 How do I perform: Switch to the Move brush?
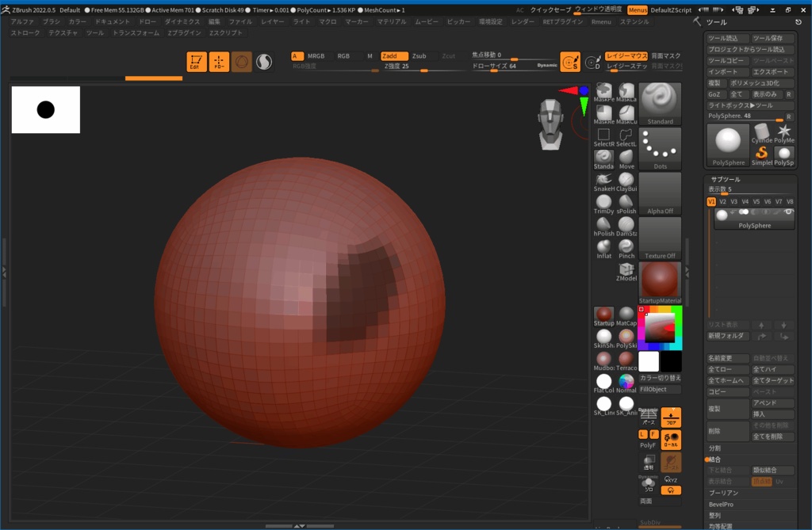click(x=626, y=157)
